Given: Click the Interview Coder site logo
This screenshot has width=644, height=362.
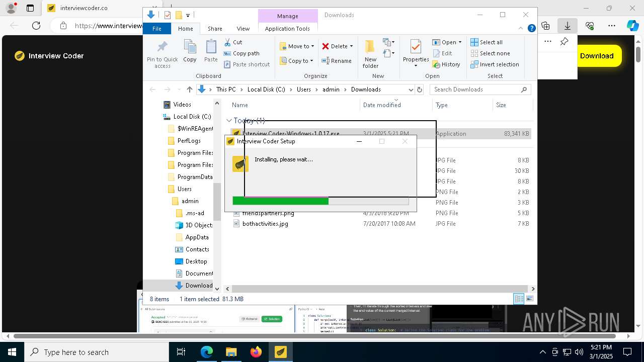Looking at the screenshot, I should click(x=49, y=56).
